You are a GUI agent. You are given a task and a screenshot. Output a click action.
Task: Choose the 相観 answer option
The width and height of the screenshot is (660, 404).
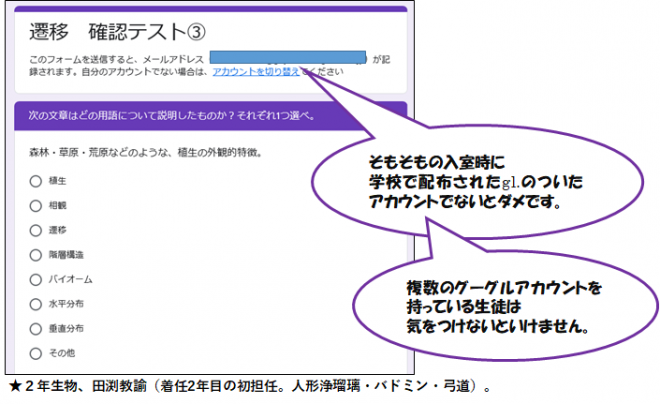pos(35,206)
